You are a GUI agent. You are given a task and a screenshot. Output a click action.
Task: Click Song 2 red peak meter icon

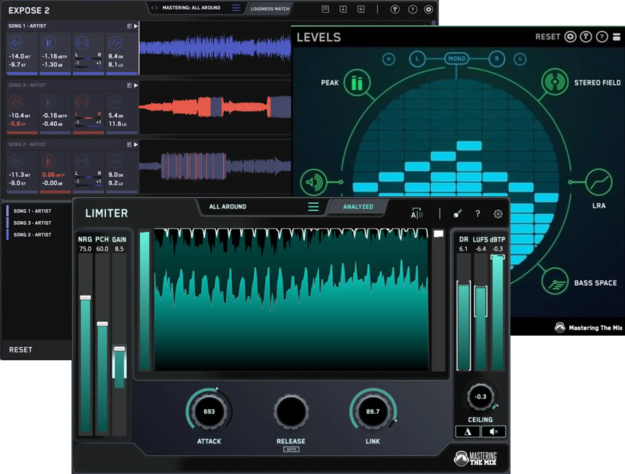(49, 161)
